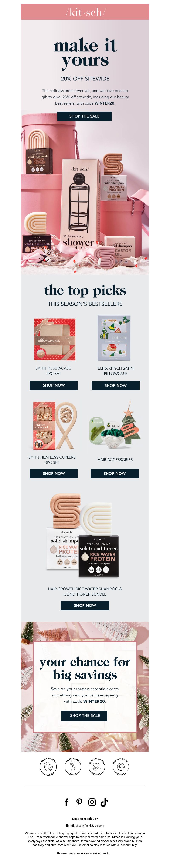Open the TikTok icon link

pos(104,802)
